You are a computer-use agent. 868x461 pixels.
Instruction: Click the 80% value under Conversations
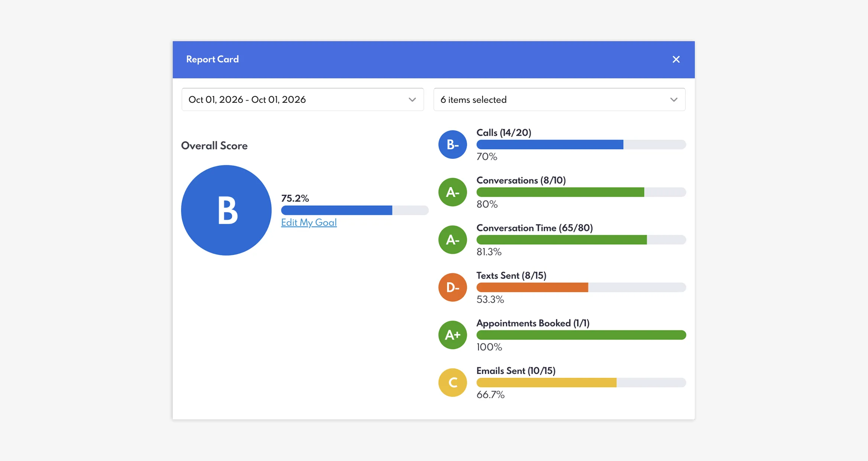tap(487, 204)
